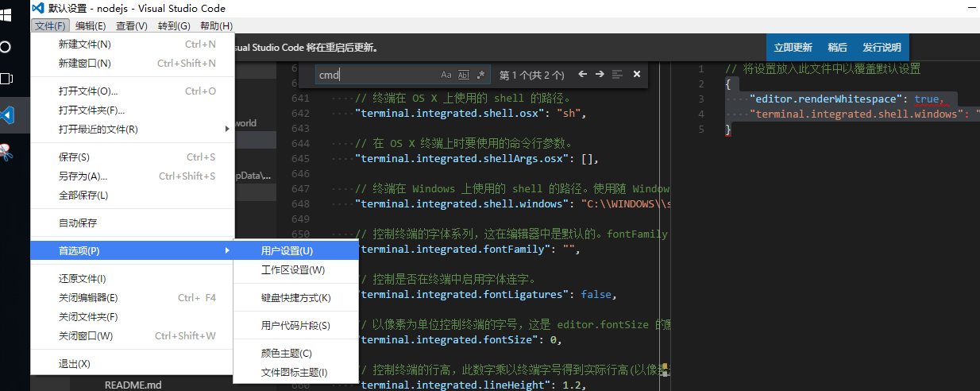Choose 打开文件(O)... menu entry

point(133,91)
